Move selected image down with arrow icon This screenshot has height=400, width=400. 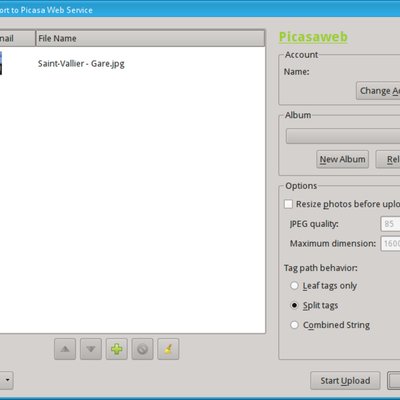[91, 349]
